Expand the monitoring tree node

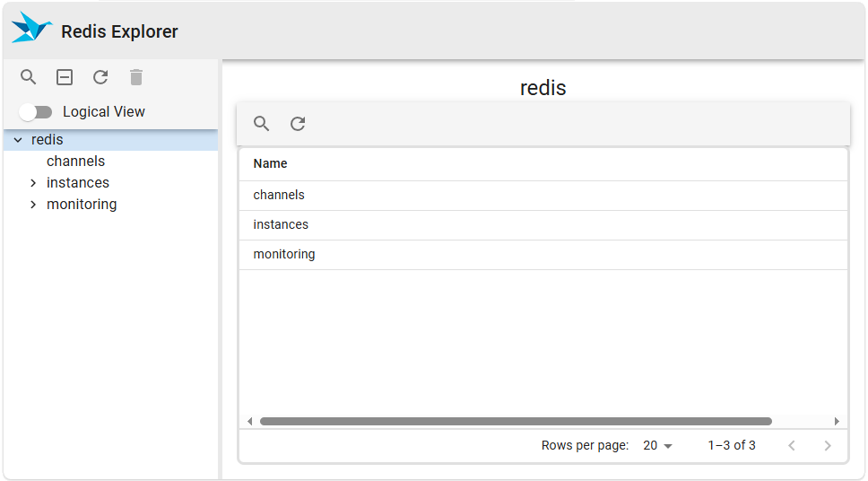[33, 205]
